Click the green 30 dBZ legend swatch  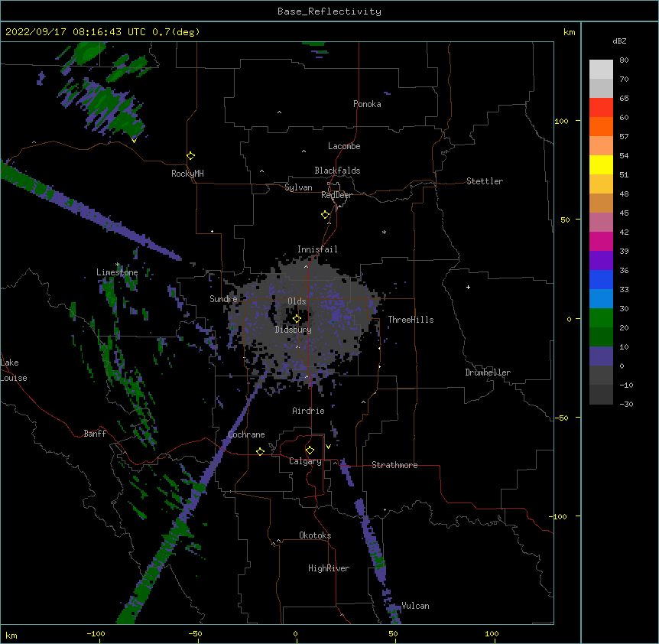click(601, 318)
